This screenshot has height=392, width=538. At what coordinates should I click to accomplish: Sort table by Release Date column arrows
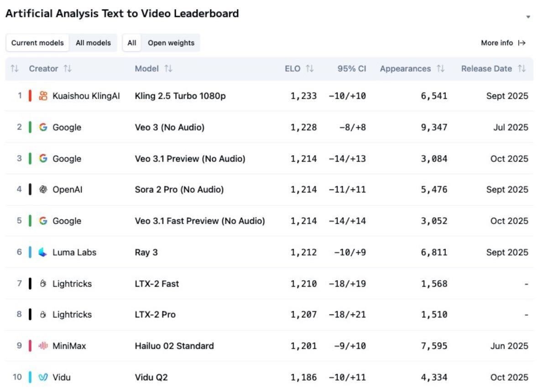(522, 68)
